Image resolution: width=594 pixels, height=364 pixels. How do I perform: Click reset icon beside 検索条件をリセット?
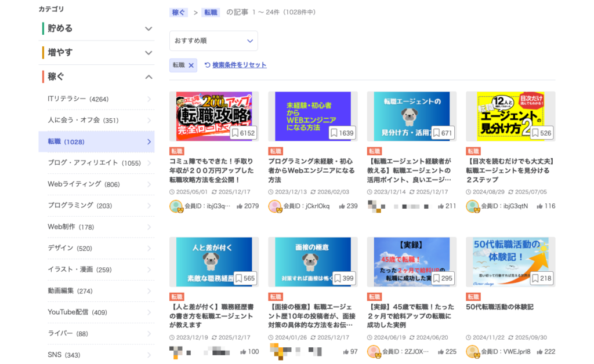click(x=207, y=65)
